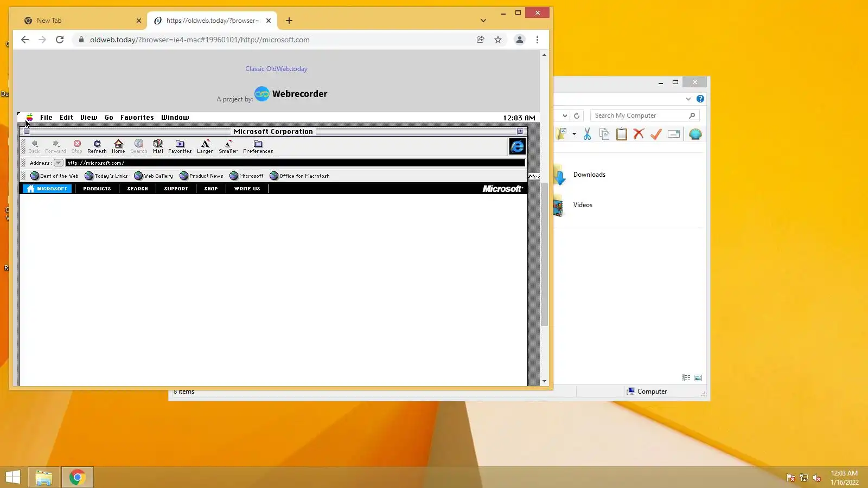Open the Go menu in the Mac menu bar
The image size is (868, 488).
[x=109, y=118]
